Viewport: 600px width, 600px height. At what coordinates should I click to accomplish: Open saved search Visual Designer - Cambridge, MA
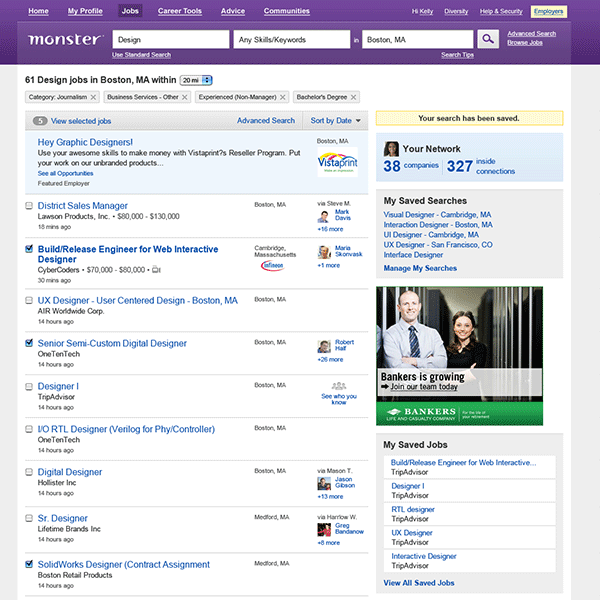[437, 215]
